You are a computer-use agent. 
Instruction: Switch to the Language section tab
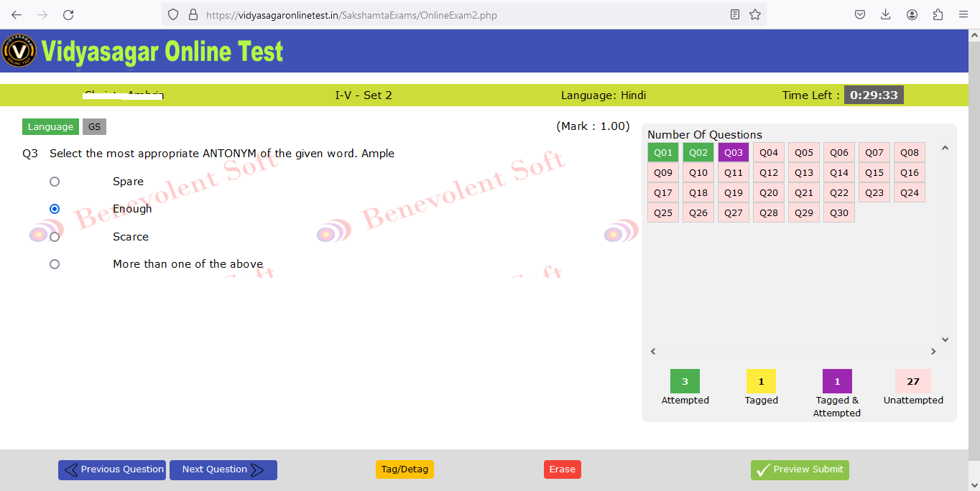click(x=50, y=127)
